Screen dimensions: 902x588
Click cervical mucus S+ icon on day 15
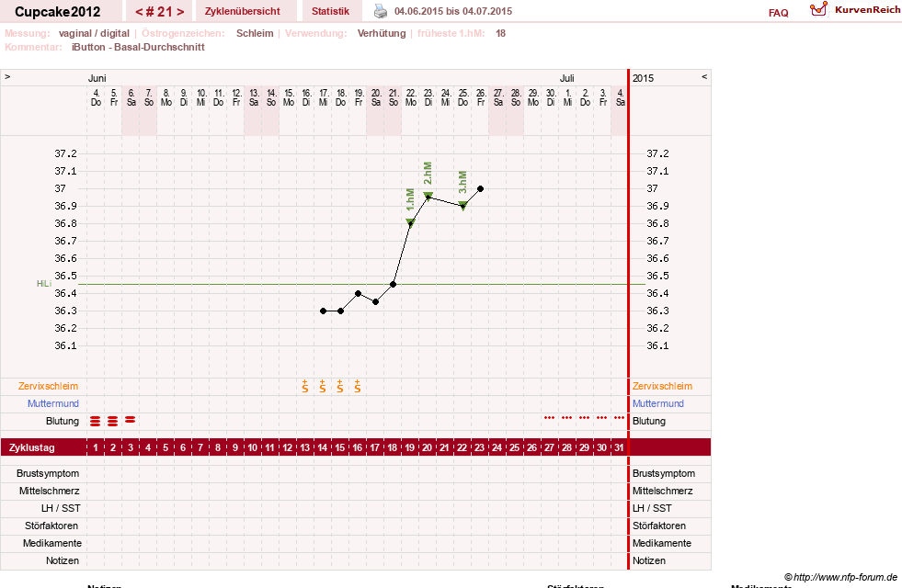[x=340, y=386]
